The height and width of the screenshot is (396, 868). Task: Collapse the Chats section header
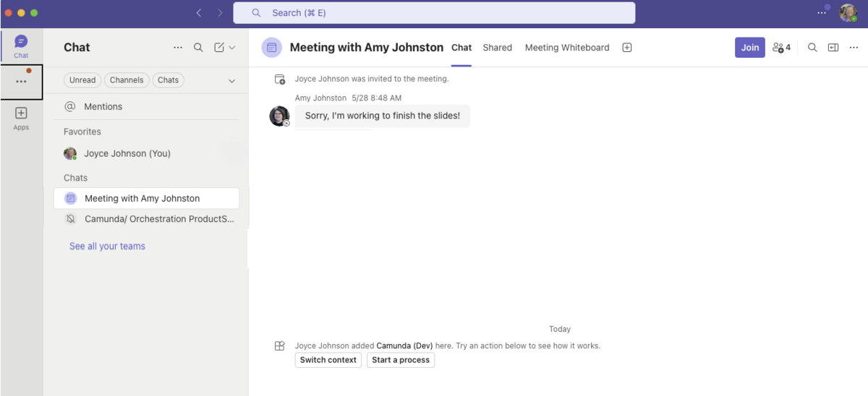click(75, 178)
